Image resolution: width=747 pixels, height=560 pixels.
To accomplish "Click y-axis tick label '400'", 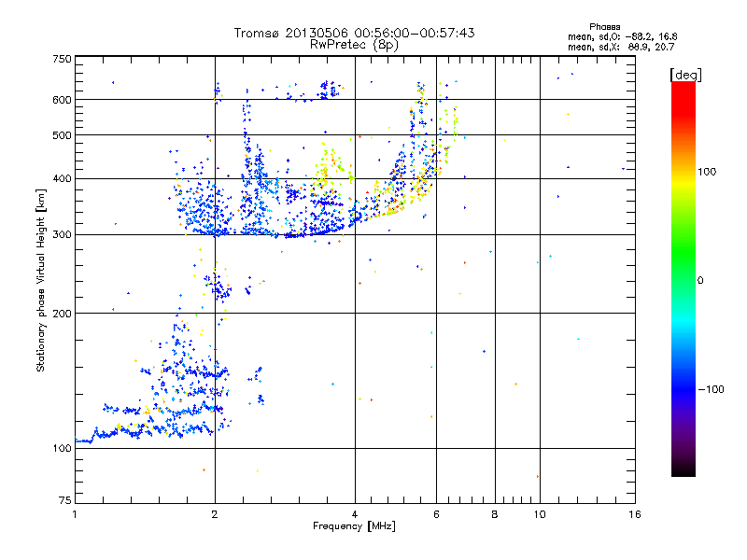I will [62, 178].
